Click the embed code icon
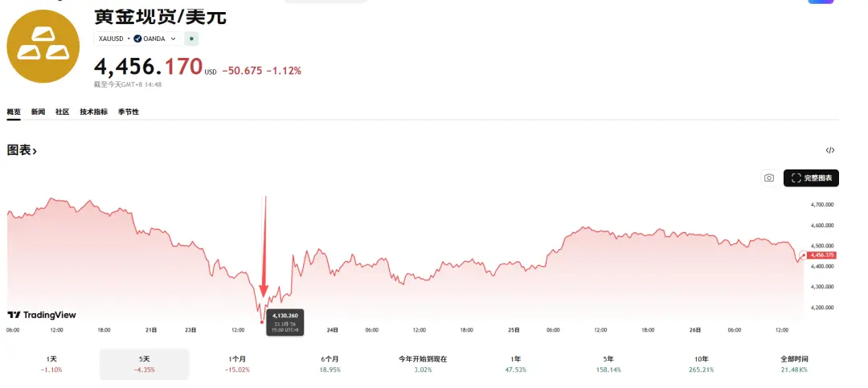868x388 pixels. pos(830,150)
